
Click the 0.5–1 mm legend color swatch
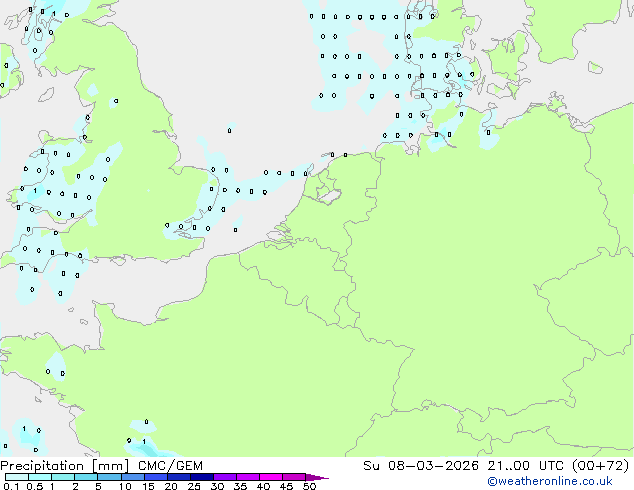tap(40, 477)
